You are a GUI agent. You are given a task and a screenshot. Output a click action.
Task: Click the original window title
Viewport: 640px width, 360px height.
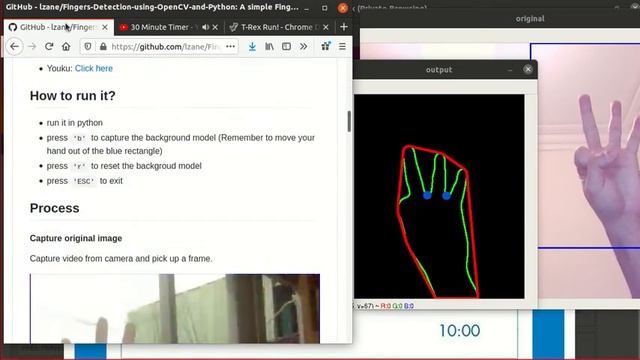coord(530,19)
